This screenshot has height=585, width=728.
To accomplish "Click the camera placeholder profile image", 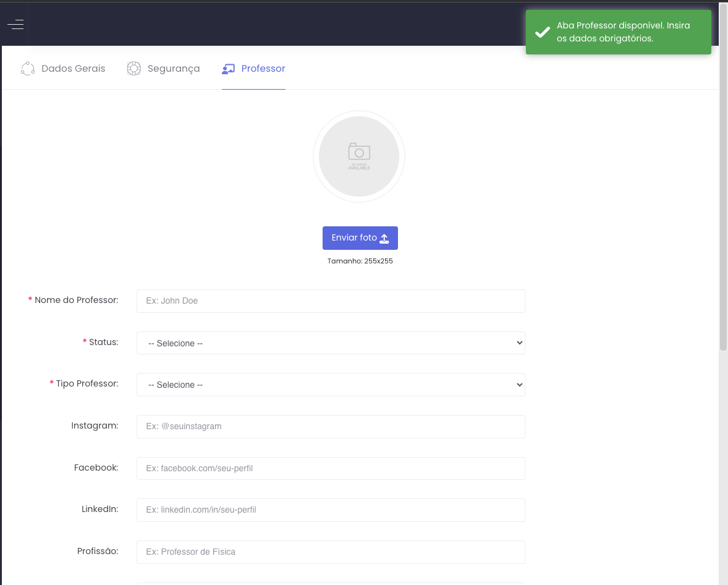I will pos(359,156).
